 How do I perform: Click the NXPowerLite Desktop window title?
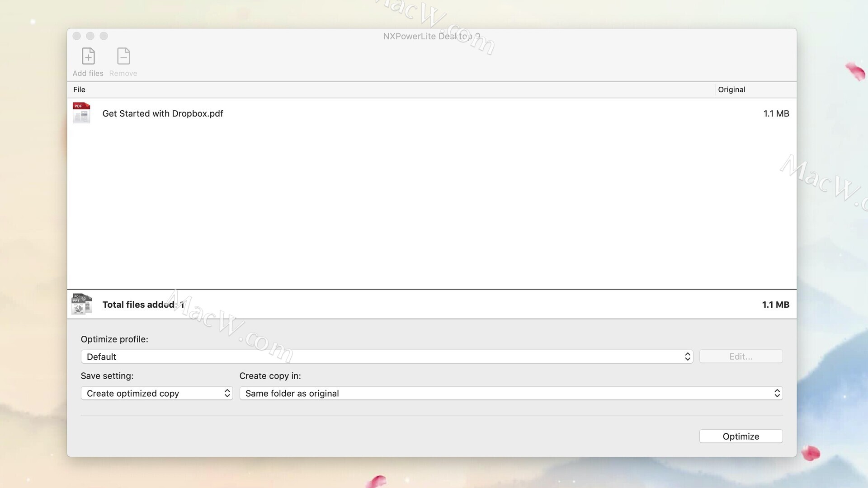click(x=432, y=36)
